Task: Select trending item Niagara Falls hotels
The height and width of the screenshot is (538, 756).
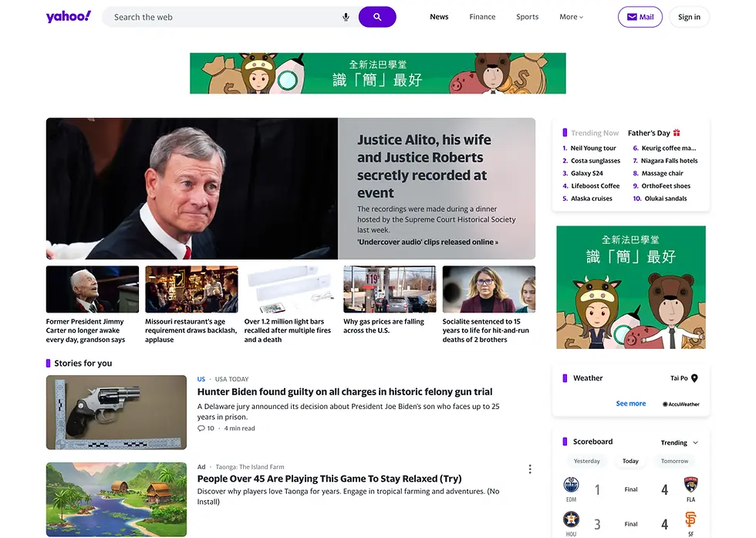Action: coord(670,161)
